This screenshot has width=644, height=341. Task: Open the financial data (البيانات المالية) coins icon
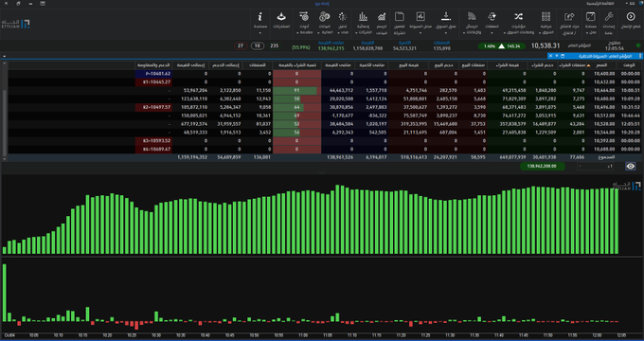tap(325, 17)
